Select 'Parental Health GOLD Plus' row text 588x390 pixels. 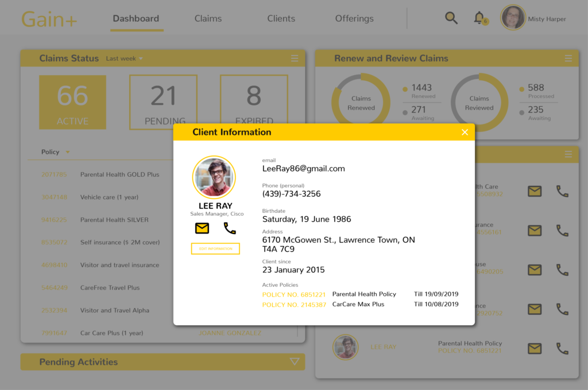click(119, 174)
